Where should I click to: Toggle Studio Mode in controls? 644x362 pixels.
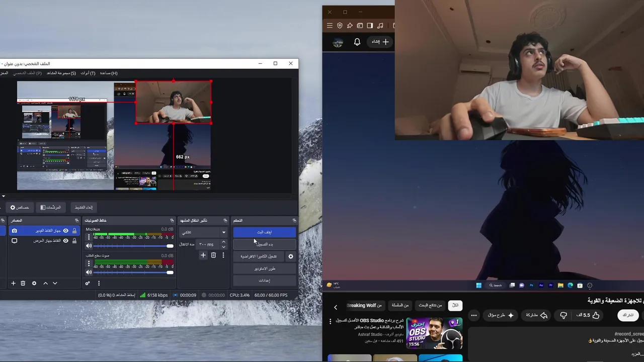(x=265, y=268)
